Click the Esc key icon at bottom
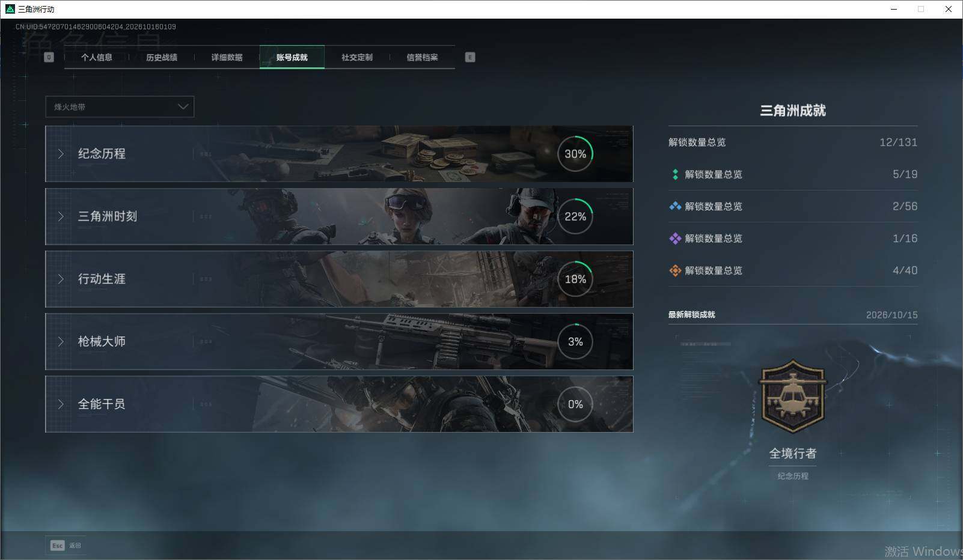The width and height of the screenshot is (963, 560). click(57, 546)
